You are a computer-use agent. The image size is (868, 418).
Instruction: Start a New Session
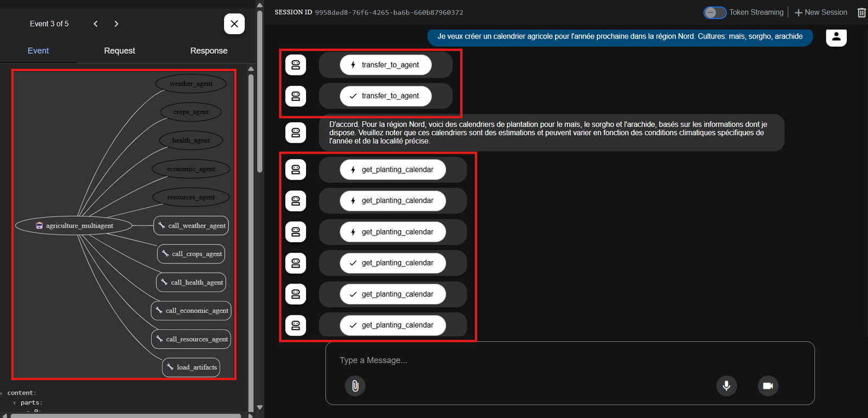tap(820, 12)
